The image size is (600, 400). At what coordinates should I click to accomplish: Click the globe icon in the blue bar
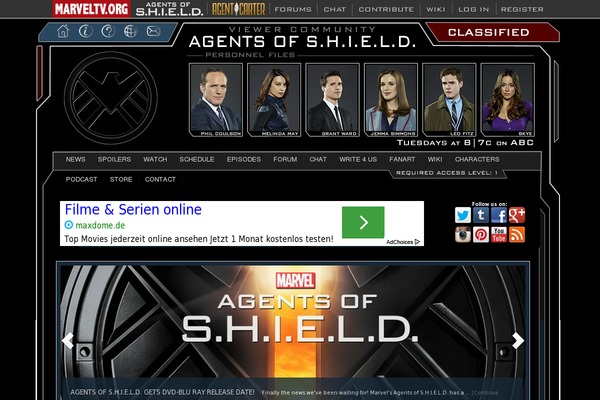pos(130,31)
